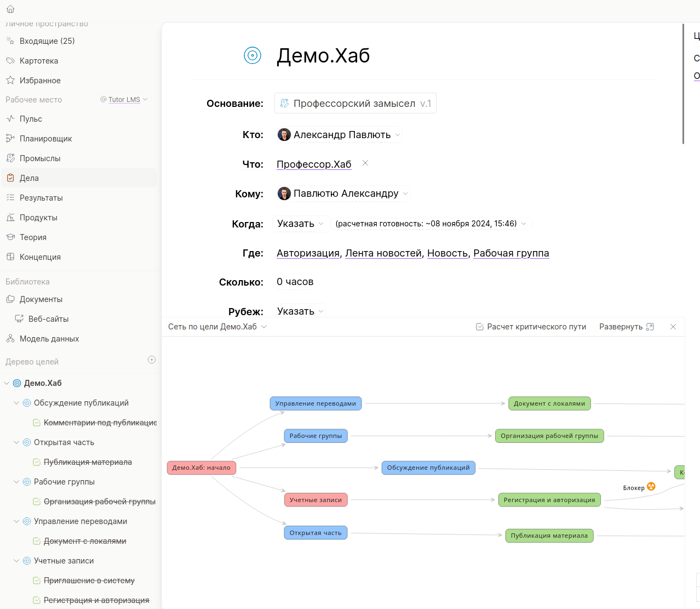The image size is (700, 609).
Task: Open Планировщик in the sidebar
Action: point(45,139)
